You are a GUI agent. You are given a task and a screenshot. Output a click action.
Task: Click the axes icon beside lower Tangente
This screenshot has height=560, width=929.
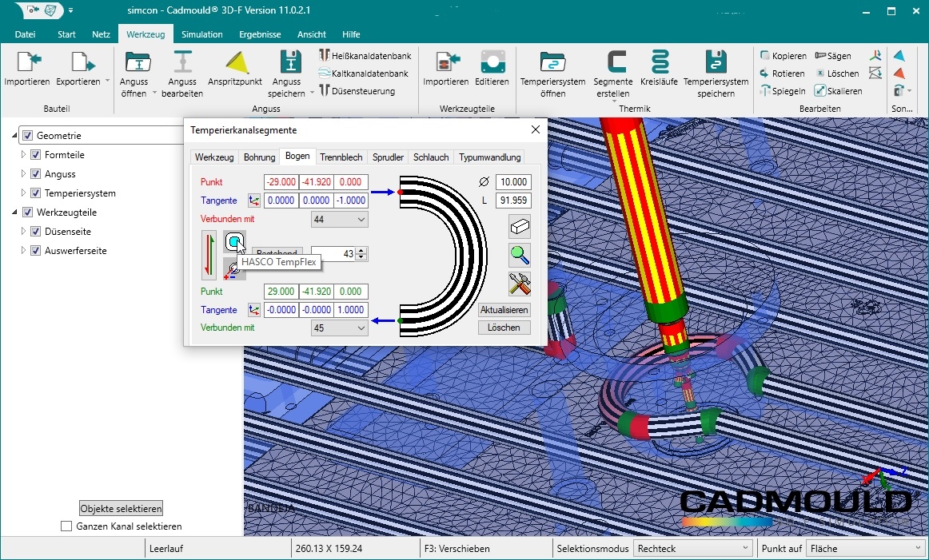[x=254, y=310]
